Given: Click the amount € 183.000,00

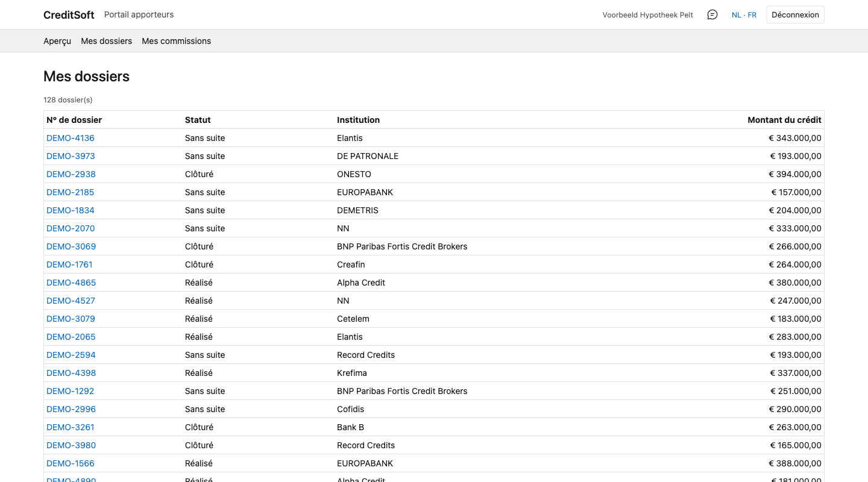Looking at the screenshot, I should [x=796, y=319].
